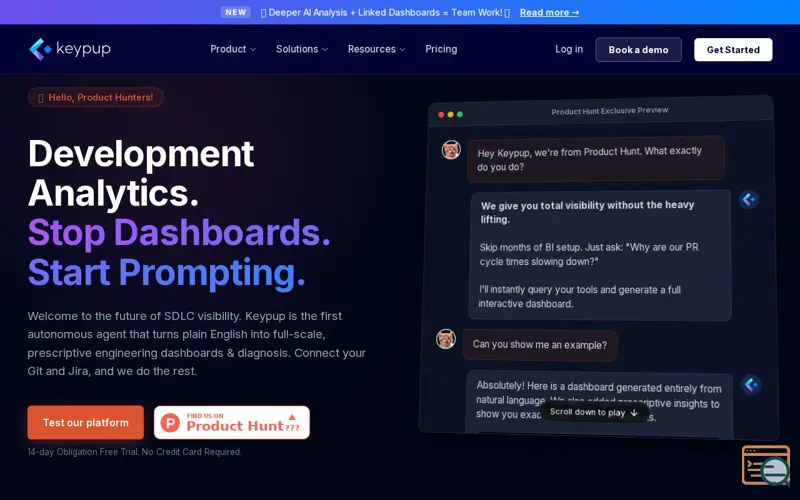Click the We give you total visibility text

click(587, 212)
